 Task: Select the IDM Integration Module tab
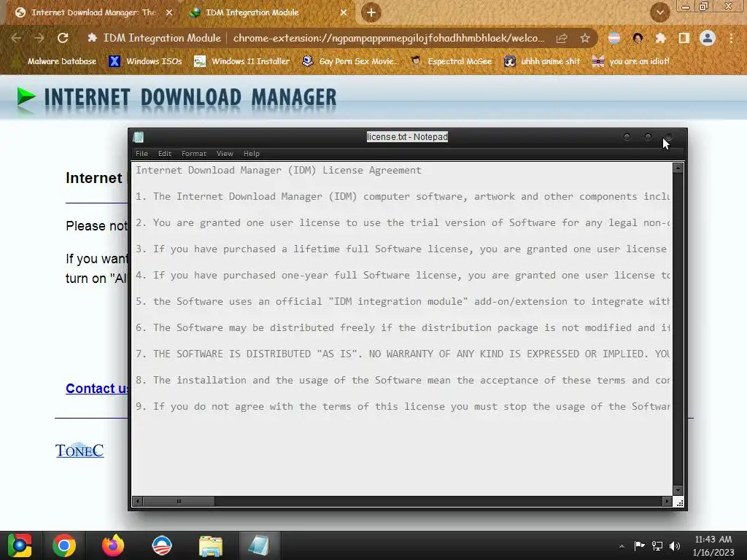coord(267,12)
